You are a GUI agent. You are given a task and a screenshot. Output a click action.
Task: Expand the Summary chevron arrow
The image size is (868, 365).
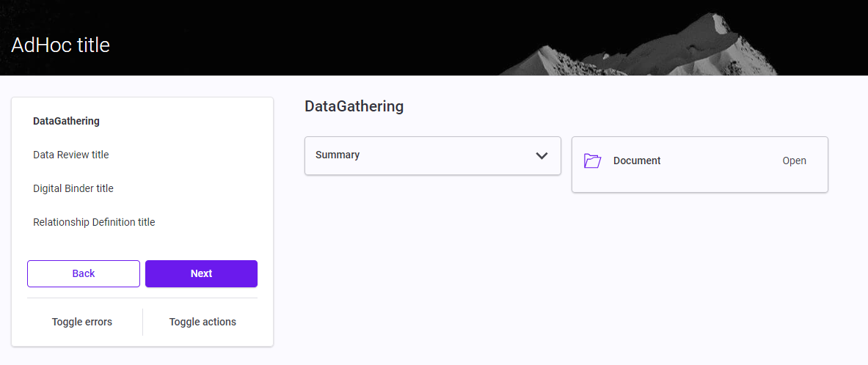click(x=542, y=155)
